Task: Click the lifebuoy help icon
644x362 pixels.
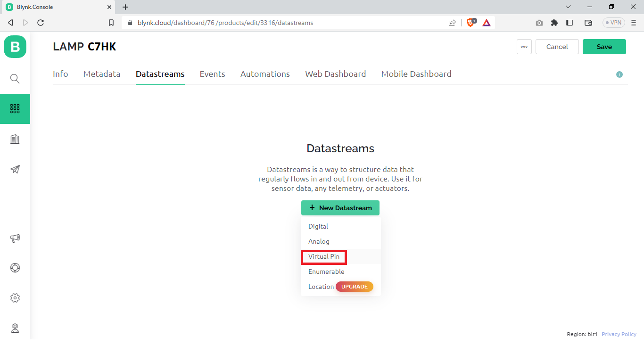Action: [x=15, y=268]
